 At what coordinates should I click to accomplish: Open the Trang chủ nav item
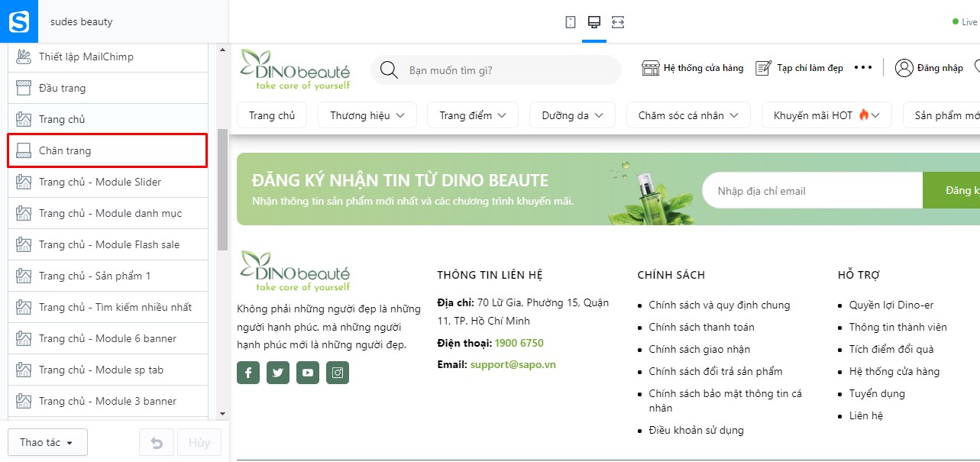point(273,115)
